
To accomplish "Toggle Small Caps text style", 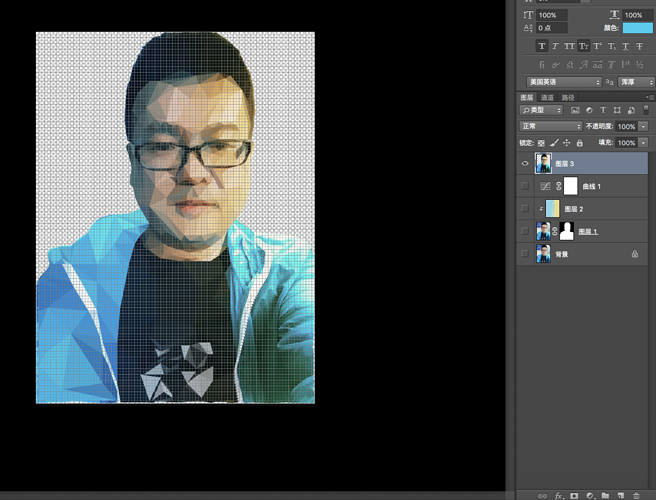I will [x=584, y=46].
